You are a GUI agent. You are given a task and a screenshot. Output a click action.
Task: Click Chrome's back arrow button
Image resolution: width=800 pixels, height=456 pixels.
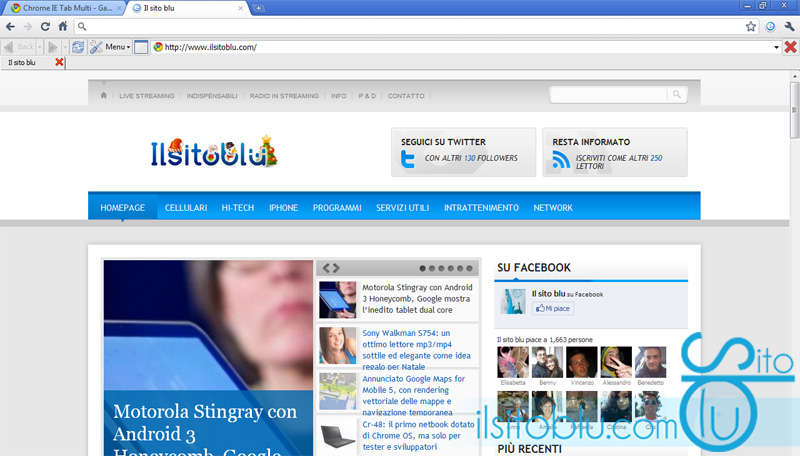[10, 27]
